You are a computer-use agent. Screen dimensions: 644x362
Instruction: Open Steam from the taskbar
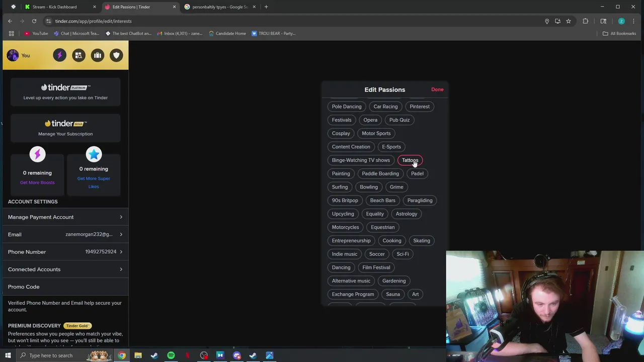(154, 355)
